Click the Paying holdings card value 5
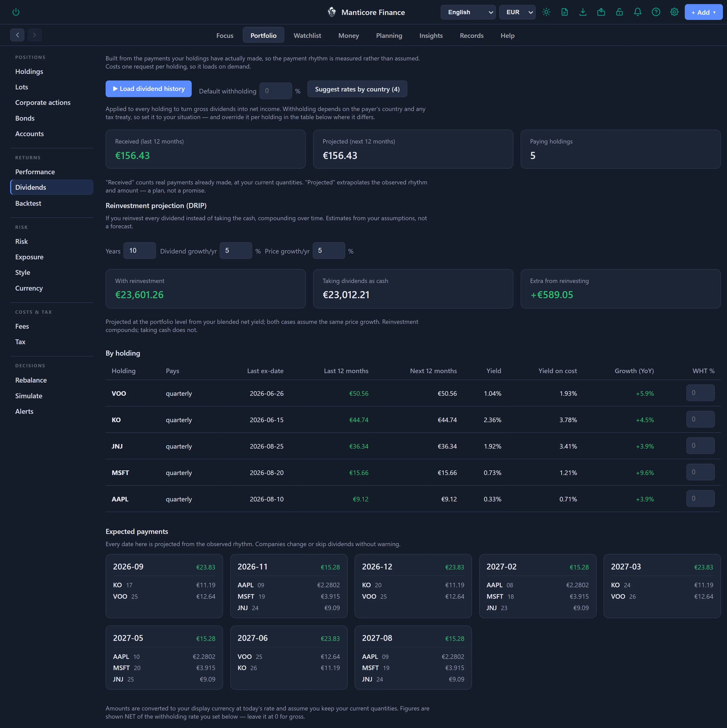 pos(533,156)
